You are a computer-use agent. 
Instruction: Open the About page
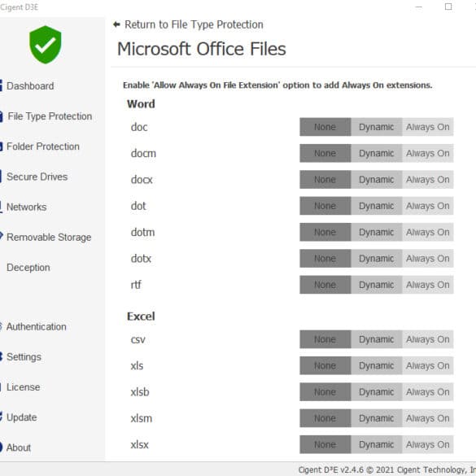(19, 448)
